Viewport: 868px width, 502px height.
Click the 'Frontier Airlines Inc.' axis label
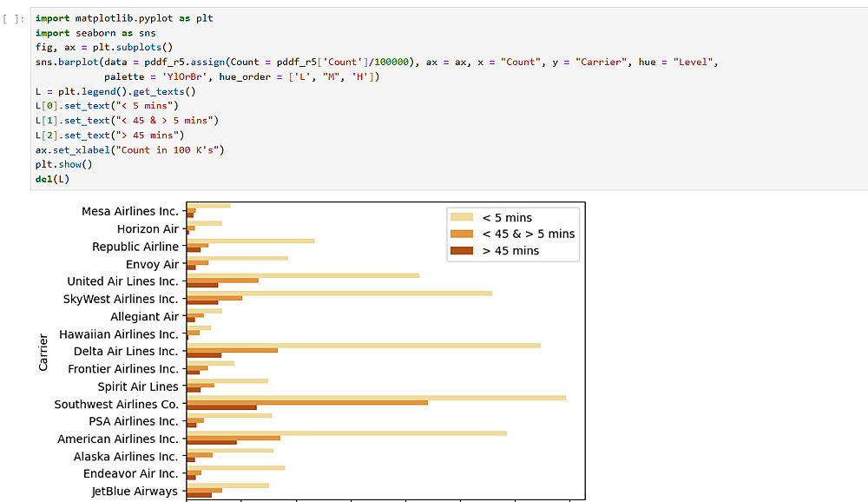click(x=123, y=369)
